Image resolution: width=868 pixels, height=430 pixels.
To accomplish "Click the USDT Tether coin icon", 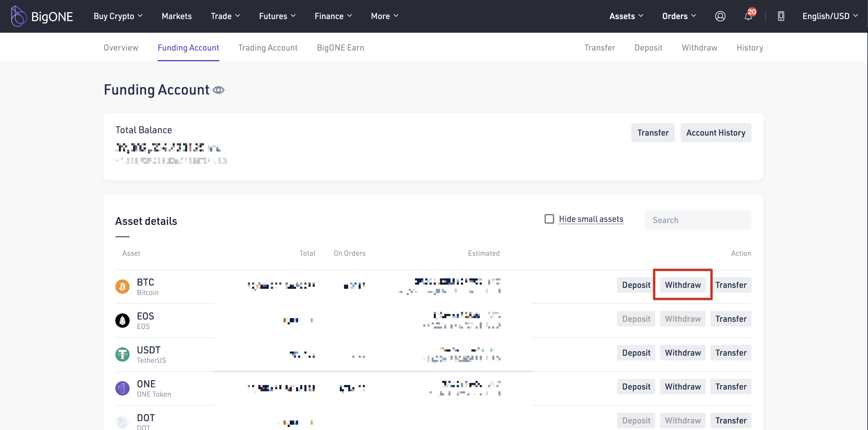I will [122, 354].
